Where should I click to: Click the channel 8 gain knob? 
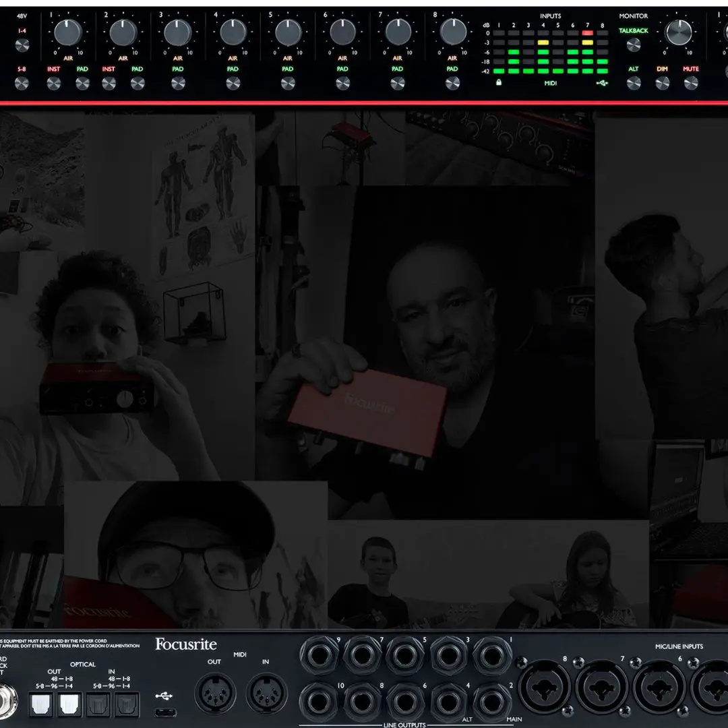click(453, 32)
